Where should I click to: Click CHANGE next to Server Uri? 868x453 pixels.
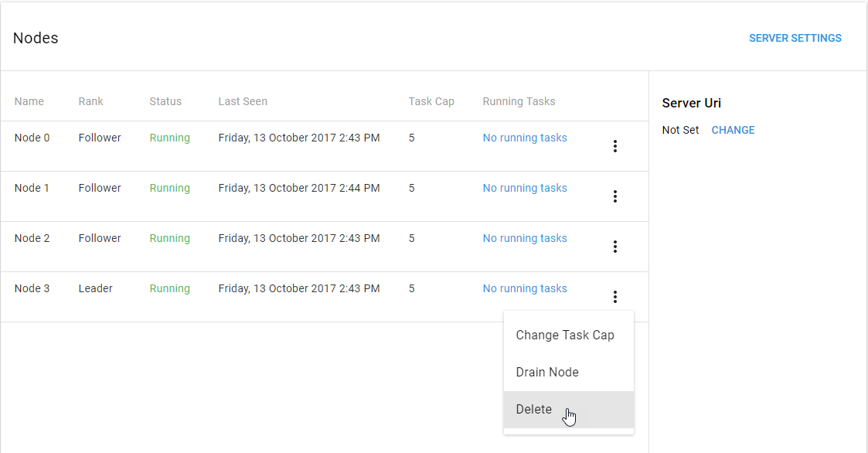(x=733, y=130)
